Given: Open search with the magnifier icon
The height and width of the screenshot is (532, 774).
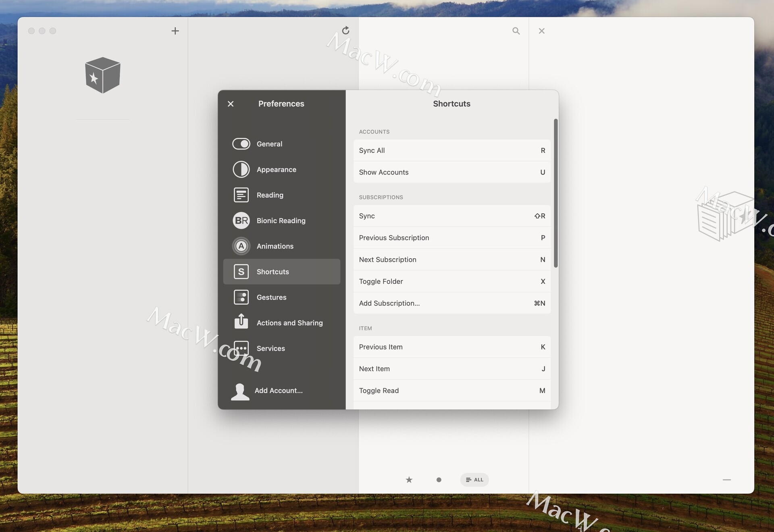Looking at the screenshot, I should (516, 31).
